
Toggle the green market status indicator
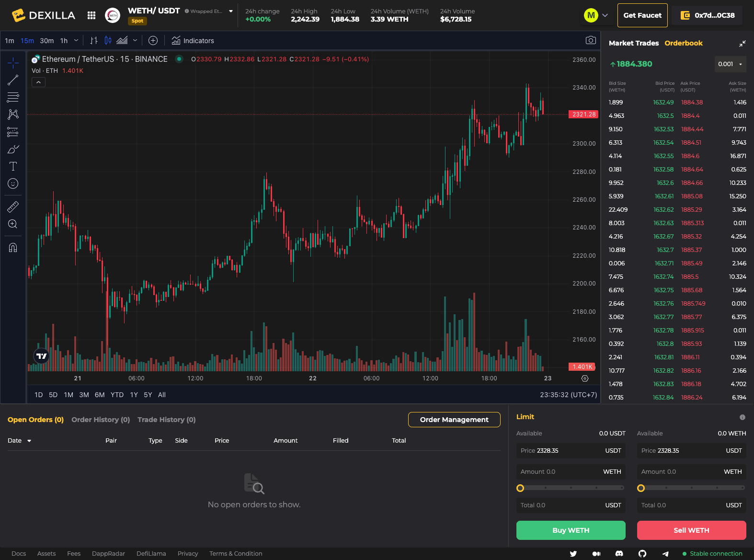click(179, 59)
